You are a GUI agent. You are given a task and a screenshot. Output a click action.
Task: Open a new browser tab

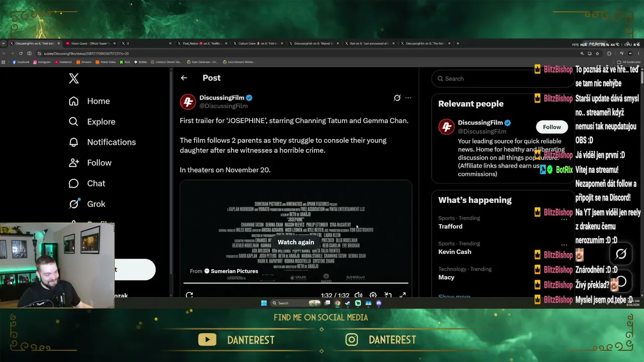[457, 44]
